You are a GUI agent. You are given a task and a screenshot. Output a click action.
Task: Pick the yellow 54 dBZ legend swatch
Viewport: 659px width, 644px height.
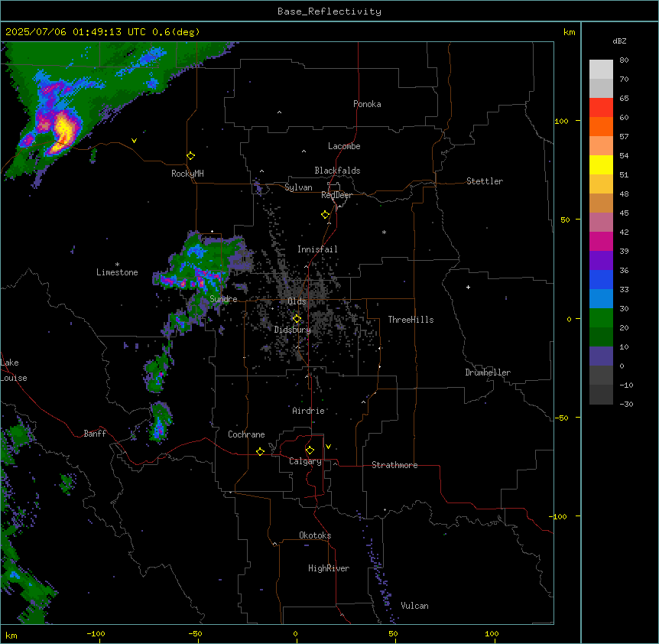coord(601,164)
